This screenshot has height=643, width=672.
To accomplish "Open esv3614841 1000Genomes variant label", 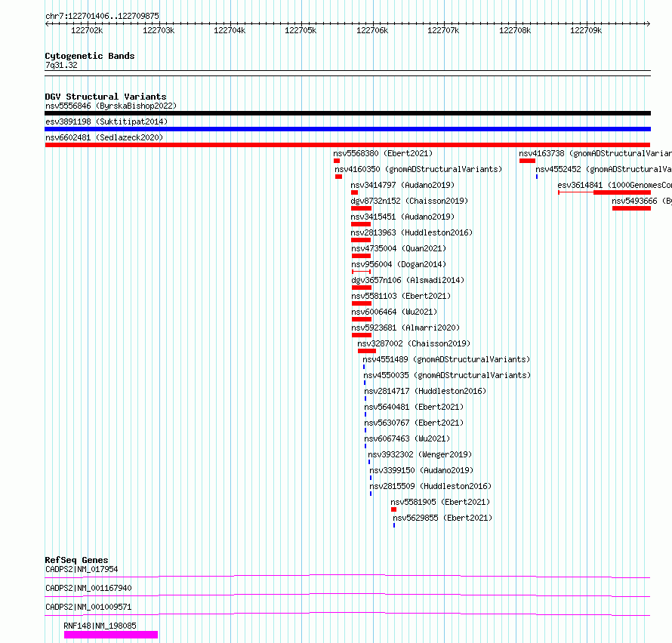I will [615, 185].
